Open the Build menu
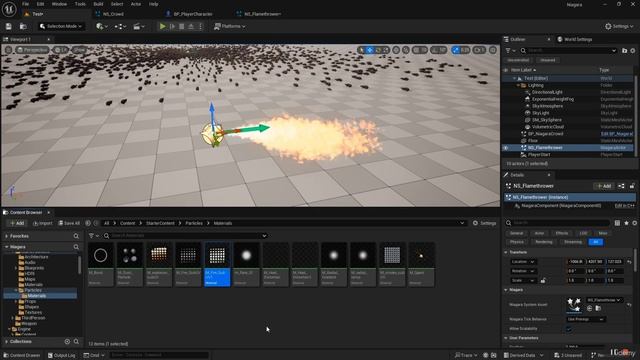This screenshot has height=360, width=640. [x=98, y=4]
